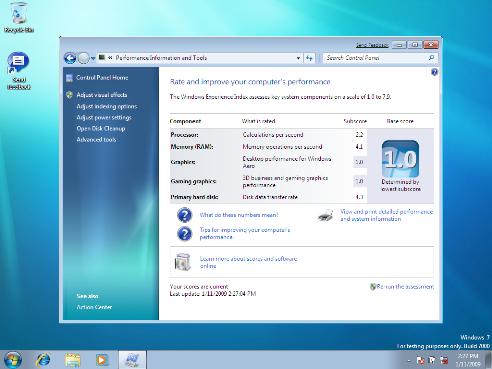Click the 1.0 base score badge

(x=400, y=159)
